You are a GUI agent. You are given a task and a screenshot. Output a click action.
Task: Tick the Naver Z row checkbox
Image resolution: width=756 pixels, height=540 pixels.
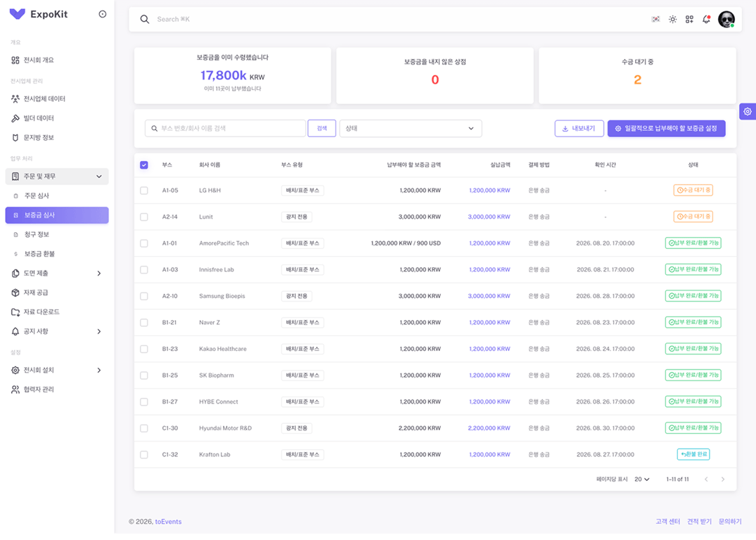pyautogui.click(x=143, y=323)
